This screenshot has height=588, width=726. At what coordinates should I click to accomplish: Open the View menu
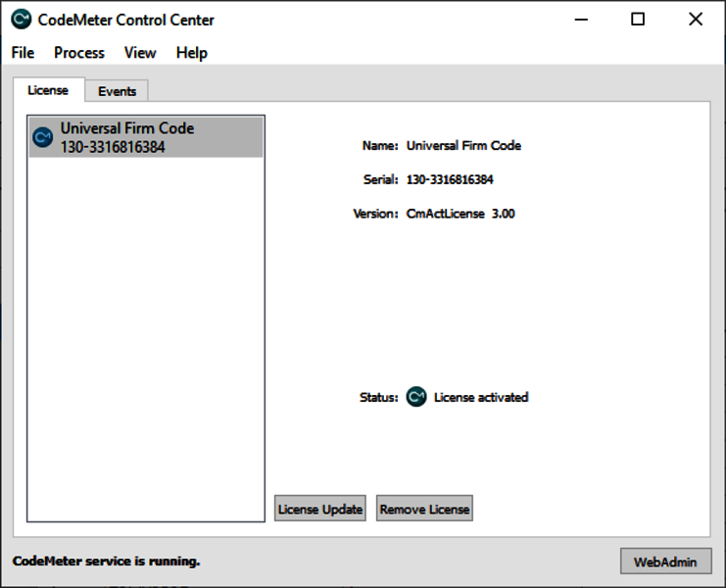click(140, 53)
